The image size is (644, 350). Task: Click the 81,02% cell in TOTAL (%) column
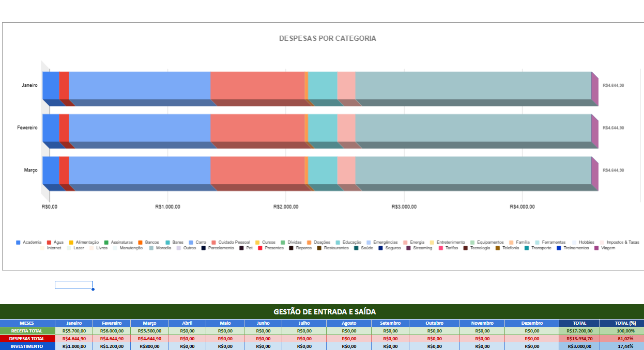pyautogui.click(x=625, y=340)
